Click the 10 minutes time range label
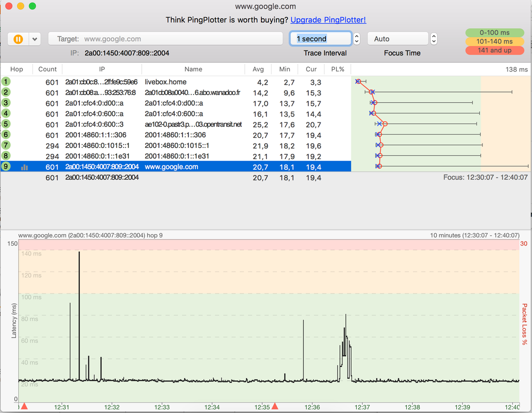 click(x=474, y=235)
